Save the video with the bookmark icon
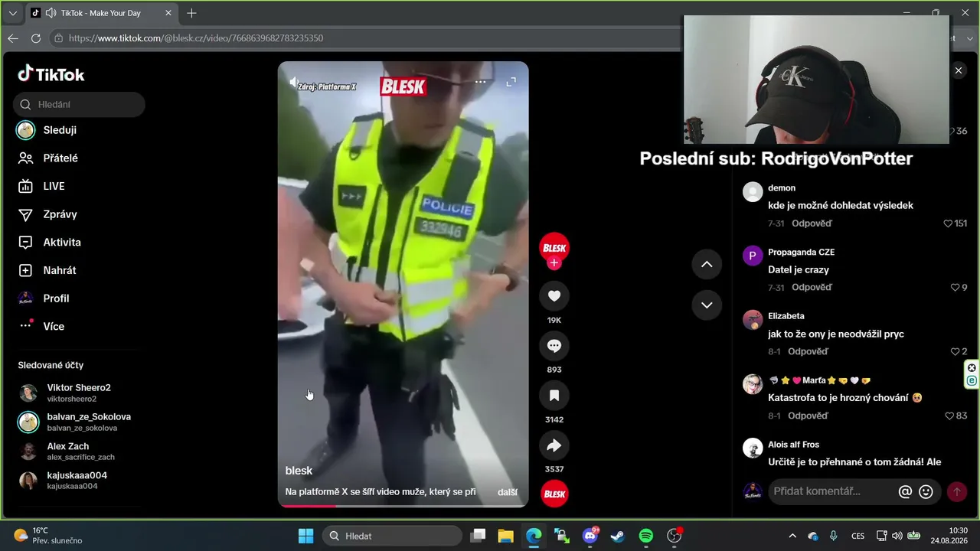Image resolution: width=980 pixels, height=551 pixels. point(554,396)
